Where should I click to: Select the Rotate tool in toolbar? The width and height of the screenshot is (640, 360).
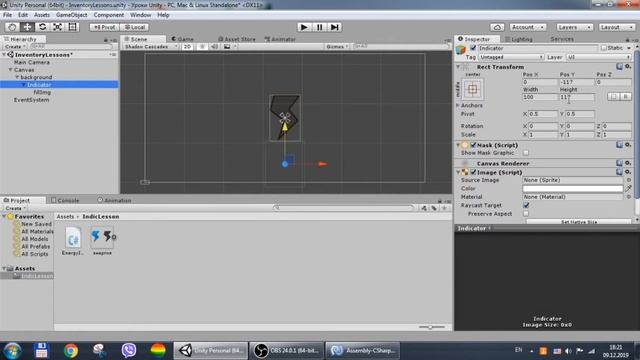pos(42,27)
